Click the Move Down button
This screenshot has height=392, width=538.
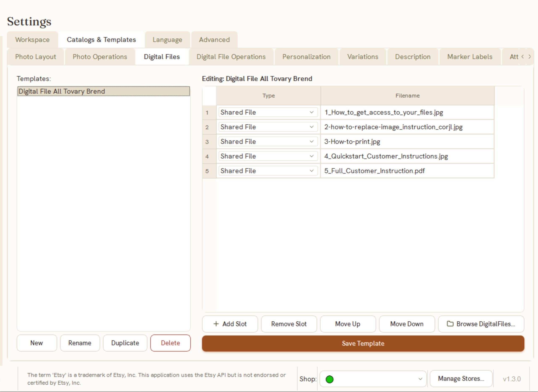tap(407, 324)
